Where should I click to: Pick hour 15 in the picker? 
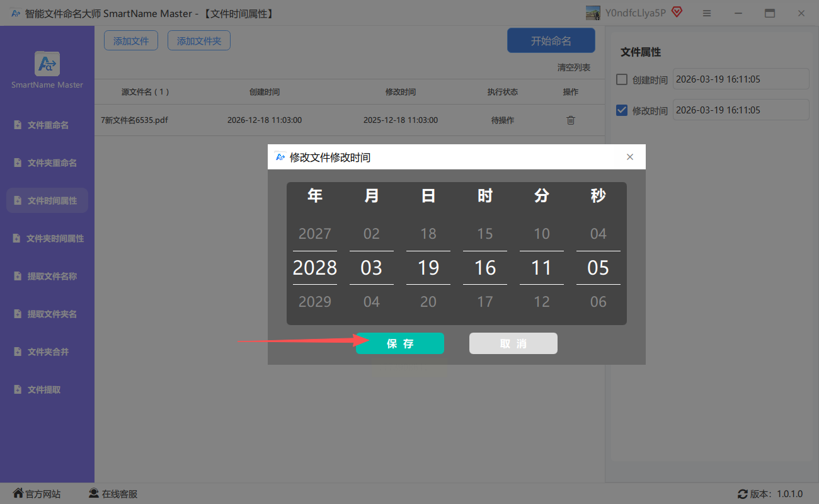point(485,234)
